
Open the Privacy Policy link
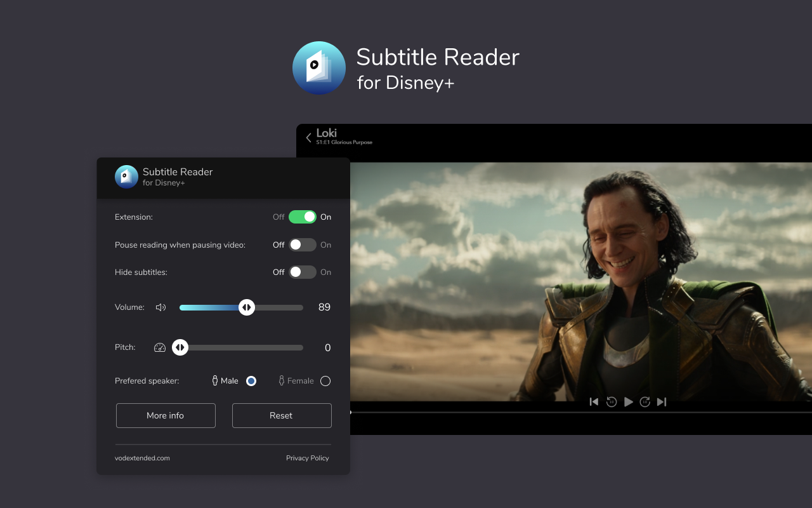coord(308,458)
